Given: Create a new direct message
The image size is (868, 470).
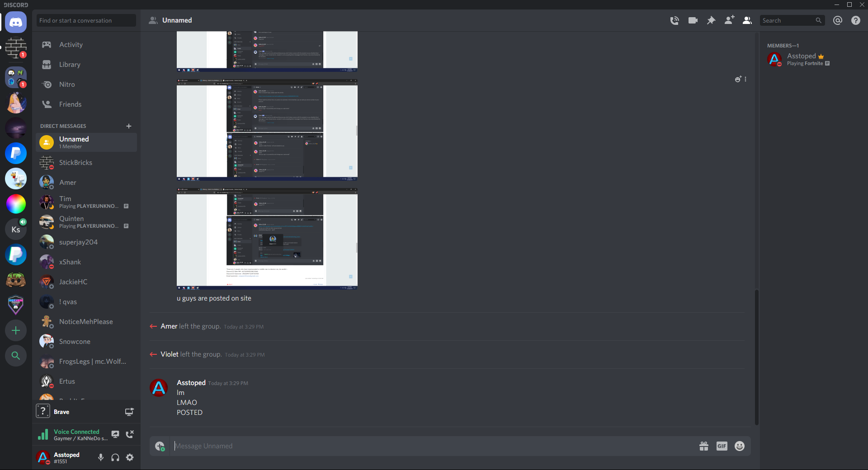Looking at the screenshot, I should click(129, 126).
